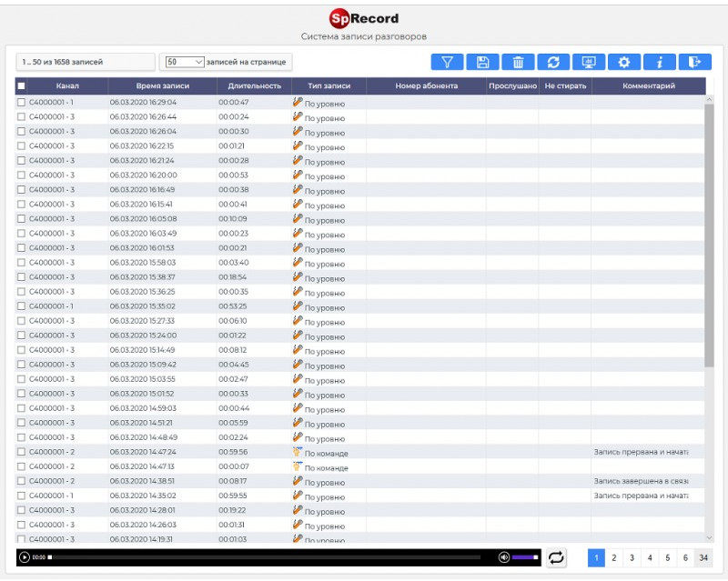Toggle the select-all checkbox in header
The image size is (728, 581).
tap(21, 86)
